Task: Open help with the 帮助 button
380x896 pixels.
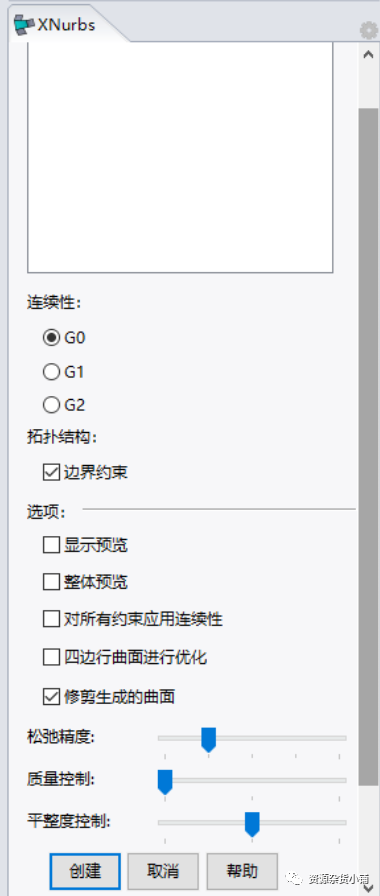Action: [242, 871]
